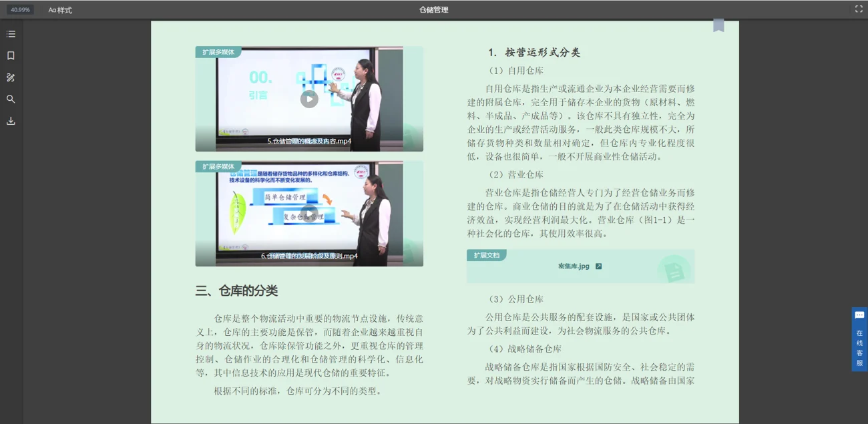Click the heading 三、仓库的分类

pyautogui.click(x=236, y=290)
